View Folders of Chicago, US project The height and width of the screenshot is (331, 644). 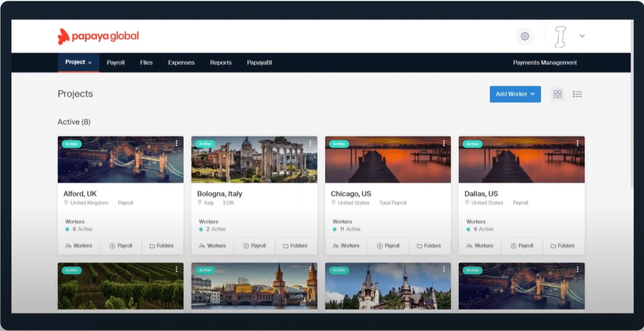point(430,246)
